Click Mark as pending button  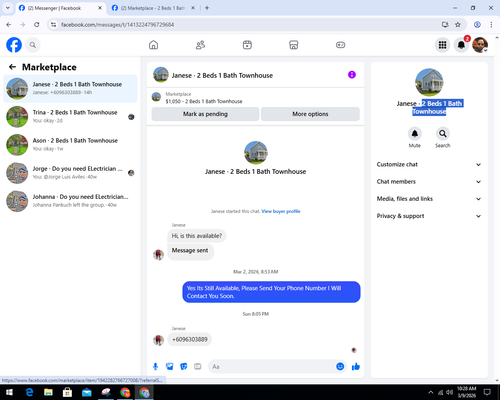pos(205,114)
